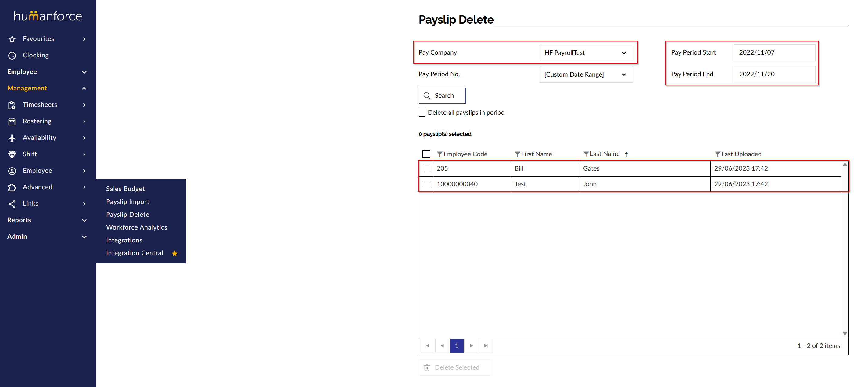
Task: Select Workforce Analytics menu entry
Action: point(136,227)
